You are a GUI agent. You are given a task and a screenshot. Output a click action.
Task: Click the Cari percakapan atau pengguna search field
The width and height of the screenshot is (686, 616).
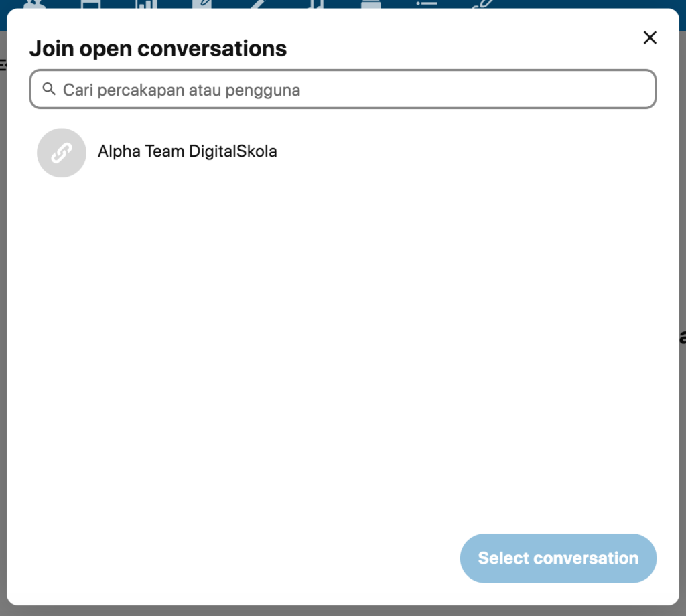(x=348, y=90)
